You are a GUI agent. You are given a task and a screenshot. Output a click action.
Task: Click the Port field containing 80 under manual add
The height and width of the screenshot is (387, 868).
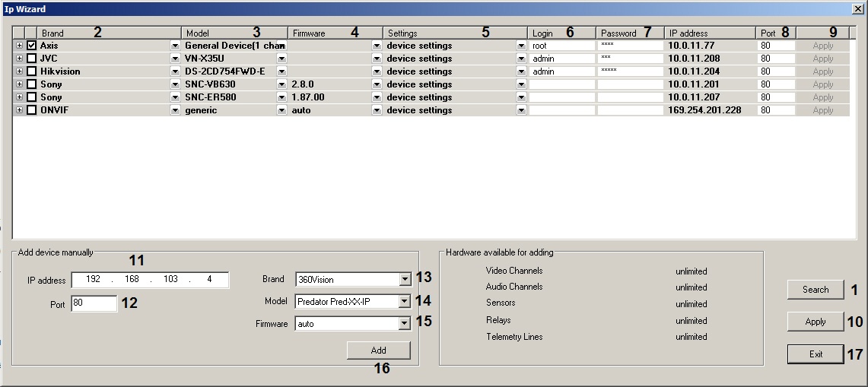tap(94, 304)
